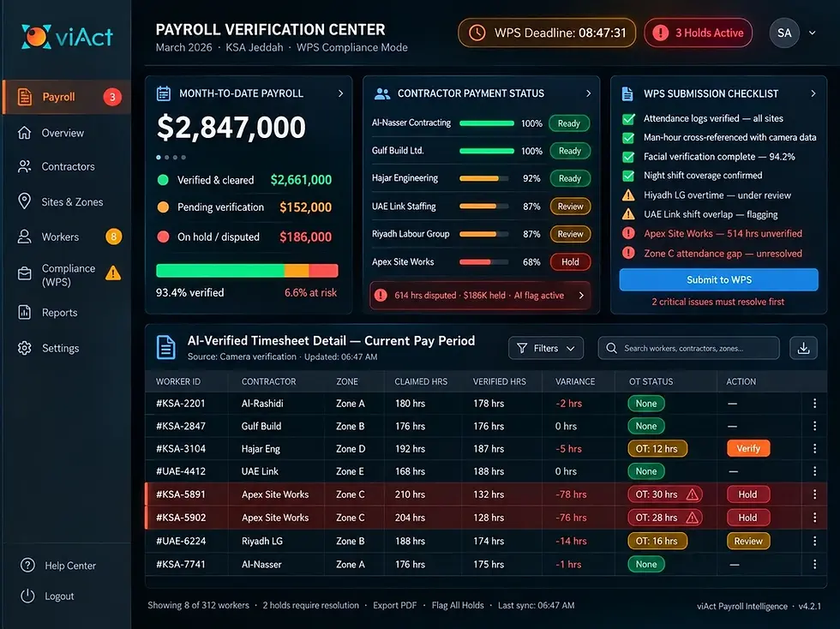Image resolution: width=840 pixels, height=629 pixels.
Task: Click the WPS Submission Checklist document icon
Action: tap(627, 93)
